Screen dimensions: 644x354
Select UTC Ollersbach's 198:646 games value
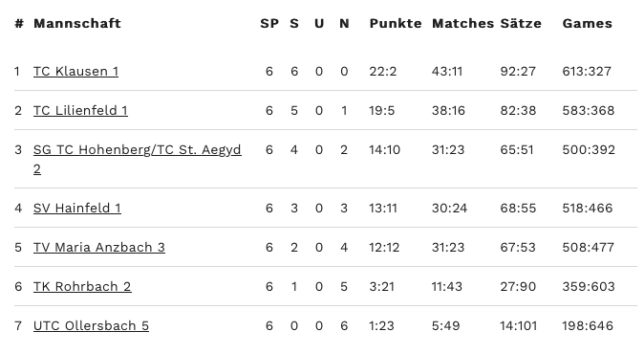point(588,325)
